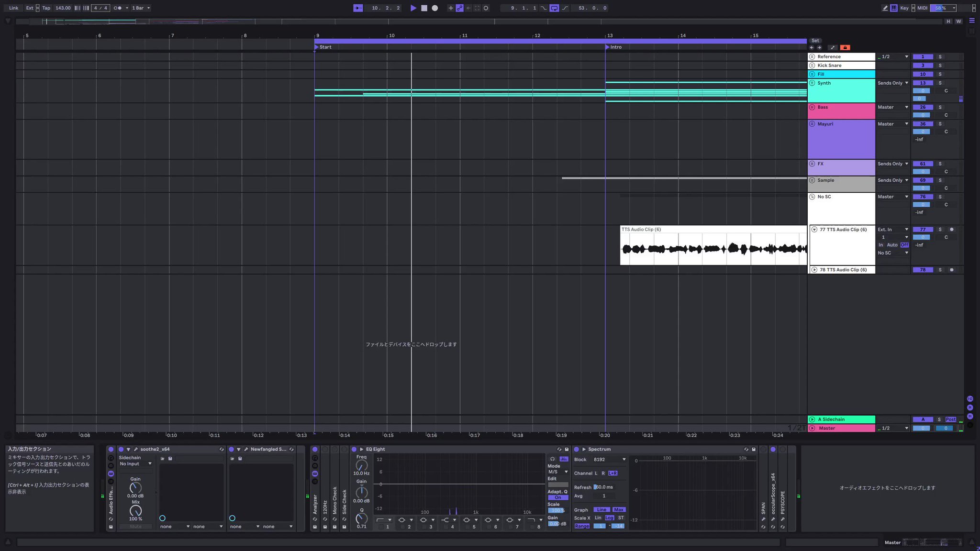Solo the Bass track
This screenshot has height=551, width=980.
point(940,107)
